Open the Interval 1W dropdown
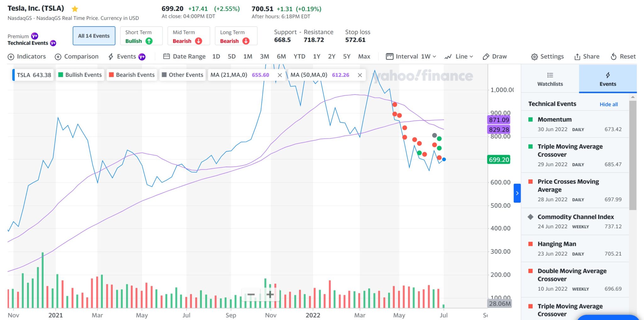This screenshot has height=320, width=644. coord(411,57)
